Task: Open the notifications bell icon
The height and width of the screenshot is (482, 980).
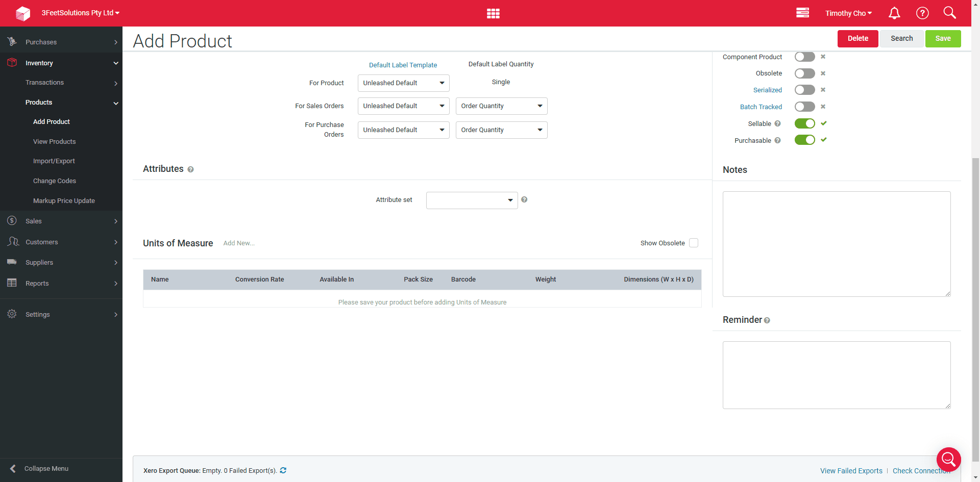Action: (x=894, y=13)
